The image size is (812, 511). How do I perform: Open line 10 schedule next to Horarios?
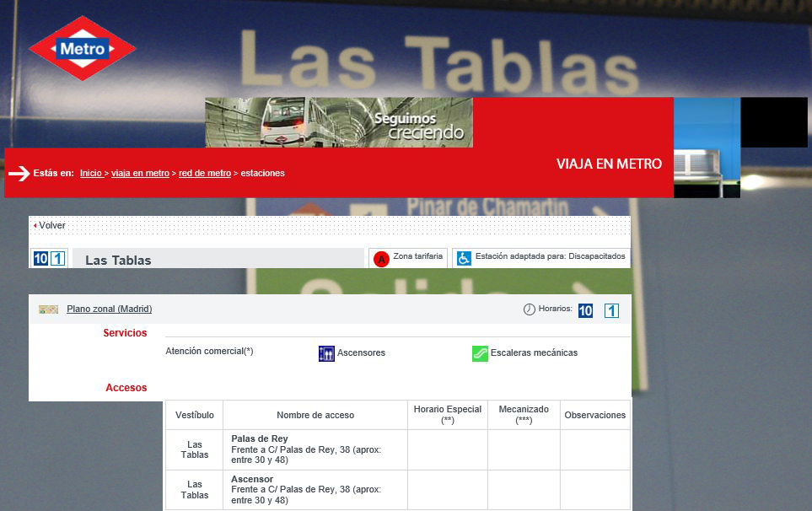pos(585,310)
